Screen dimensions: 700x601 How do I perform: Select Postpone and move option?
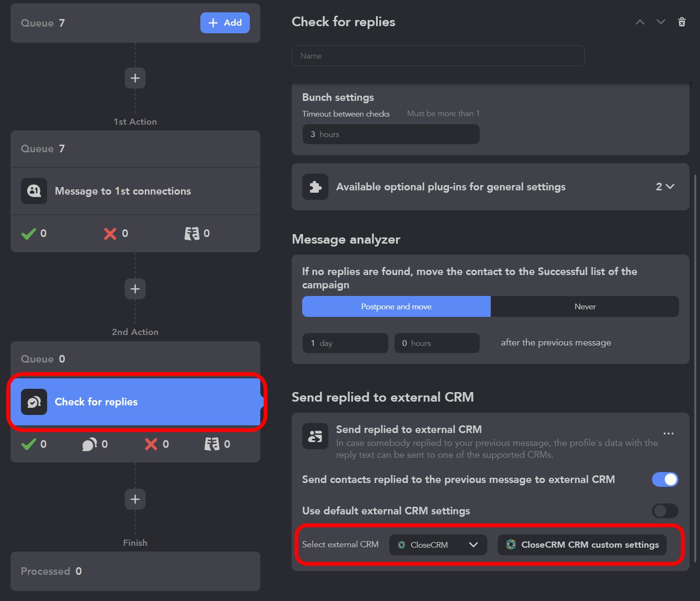tap(396, 307)
